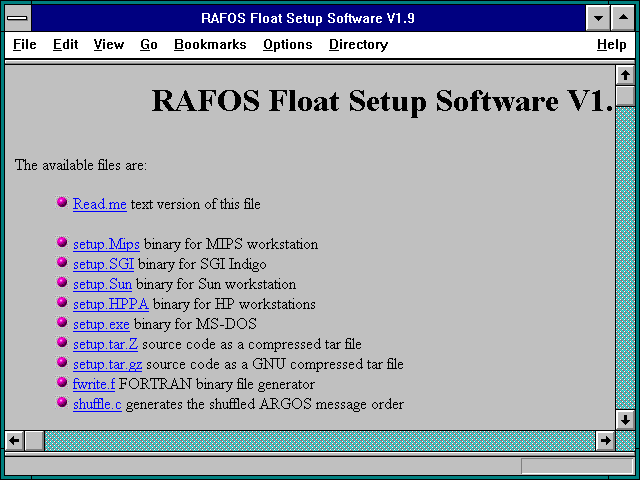Open the shuffle.c link
The width and height of the screenshot is (640, 480).
[97, 404]
